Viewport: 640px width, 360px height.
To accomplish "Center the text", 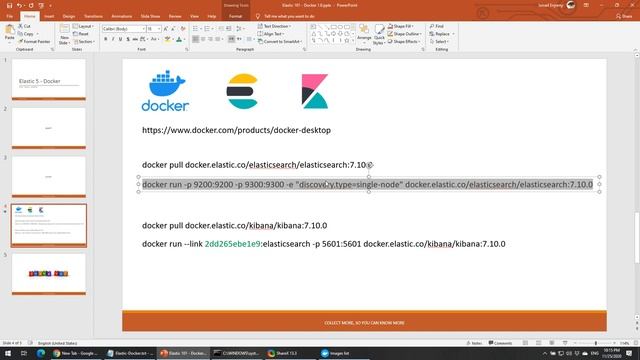I will tap(203, 39).
